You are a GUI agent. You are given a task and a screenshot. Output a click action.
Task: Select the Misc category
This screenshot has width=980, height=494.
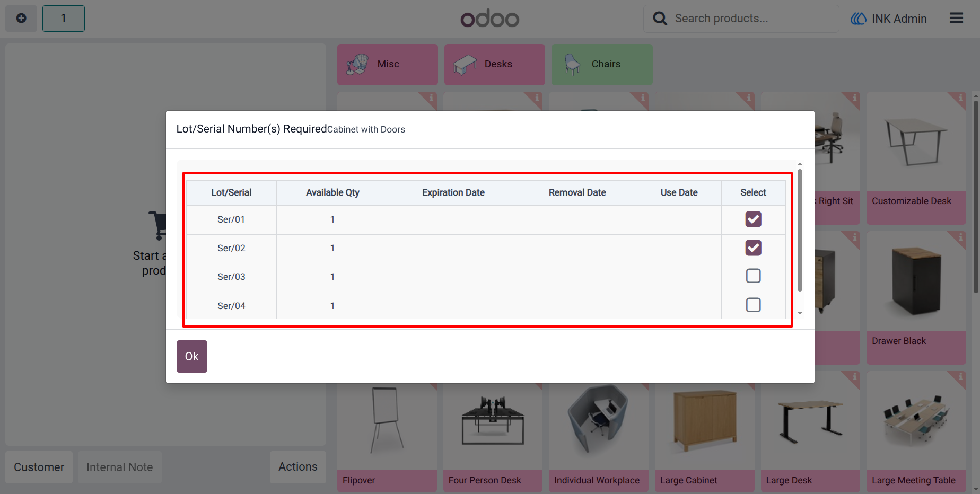388,64
